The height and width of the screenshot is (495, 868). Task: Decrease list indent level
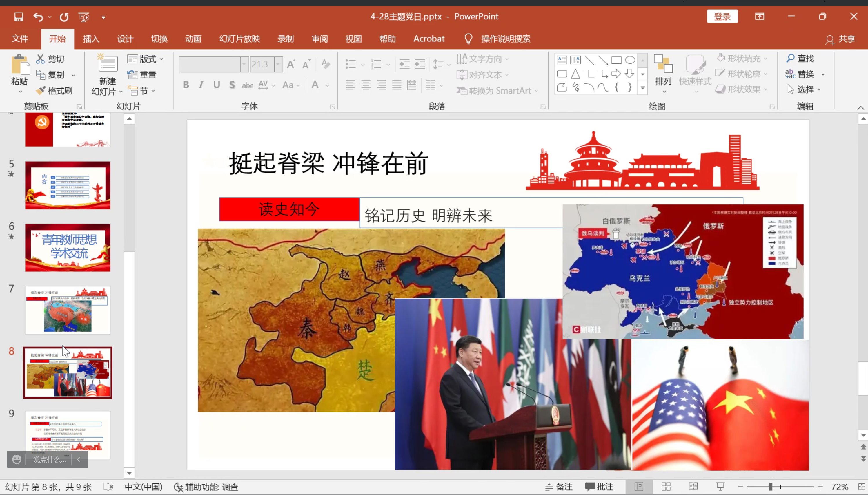404,64
